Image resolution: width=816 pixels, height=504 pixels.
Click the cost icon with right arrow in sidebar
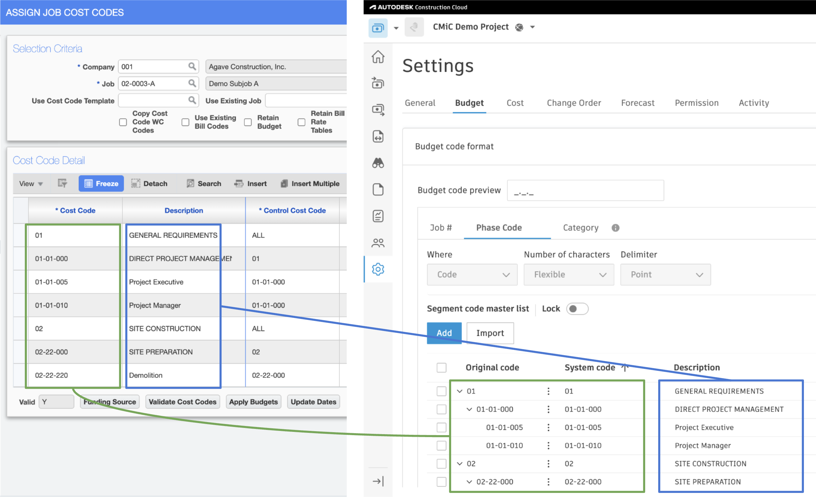pyautogui.click(x=378, y=110)
